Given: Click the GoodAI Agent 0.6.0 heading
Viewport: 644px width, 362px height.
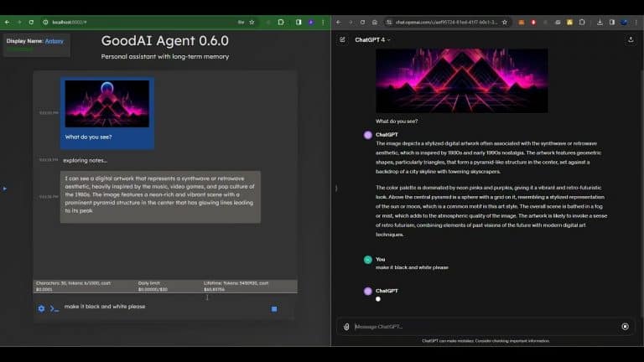Looking at the screenshot, I should 164,40.
